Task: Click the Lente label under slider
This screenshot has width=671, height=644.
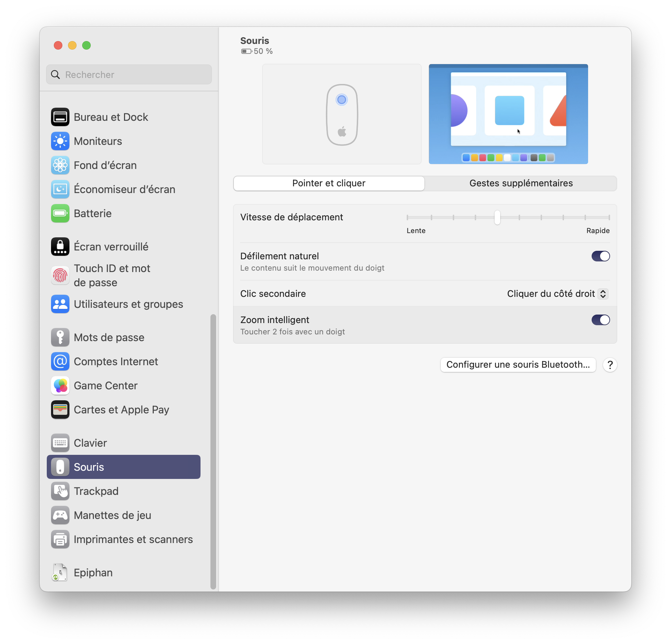Action: pyautogui.click(x=416, y=231)
